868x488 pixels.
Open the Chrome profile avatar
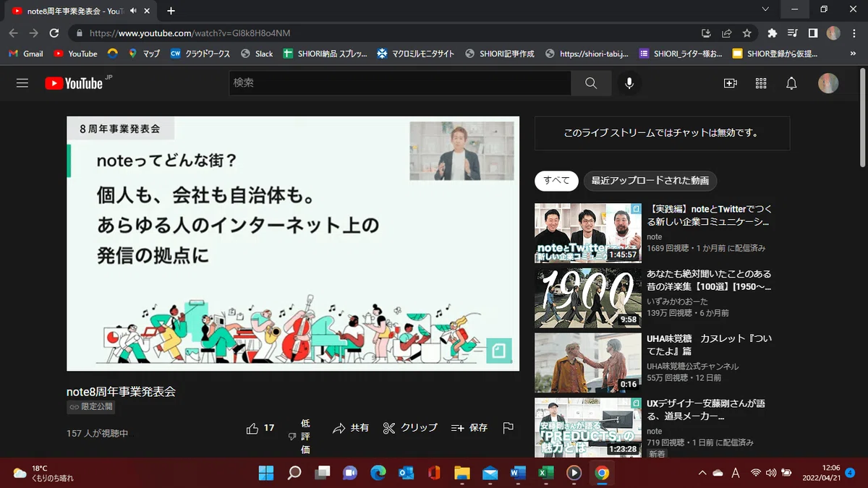(833, 33)
